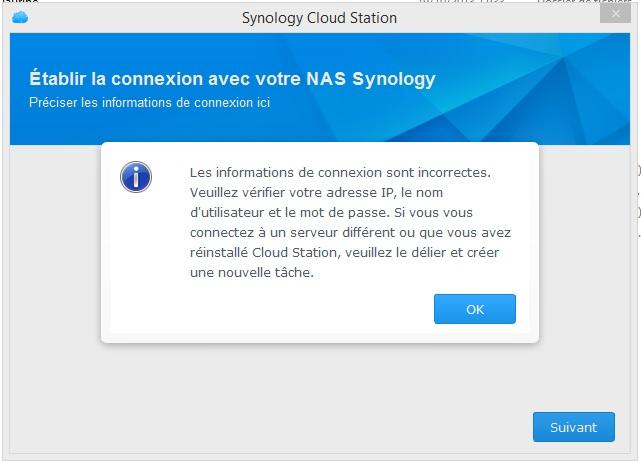Click the line Veuillez vérifier votre adresse IP
The height and width of the screenshot is (461, 641).
click(316, 192)
